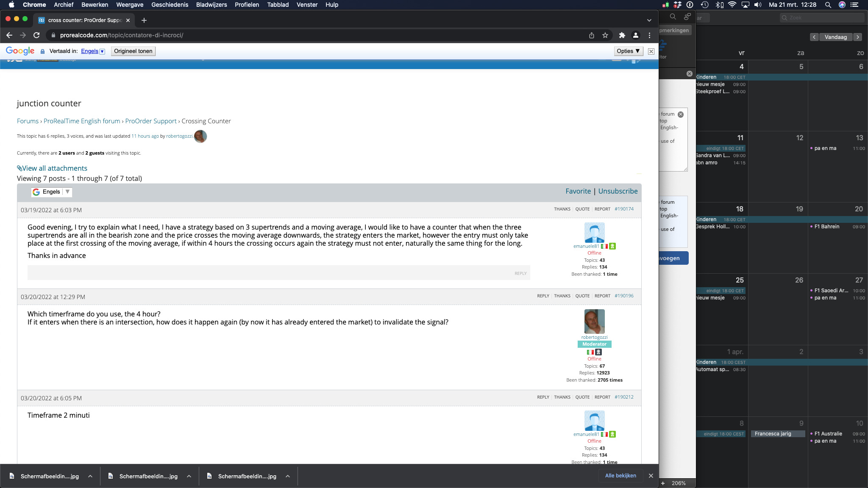Click the Chrome reload page icon
This screenshot has width=868, height=488.
pos(36,35)
